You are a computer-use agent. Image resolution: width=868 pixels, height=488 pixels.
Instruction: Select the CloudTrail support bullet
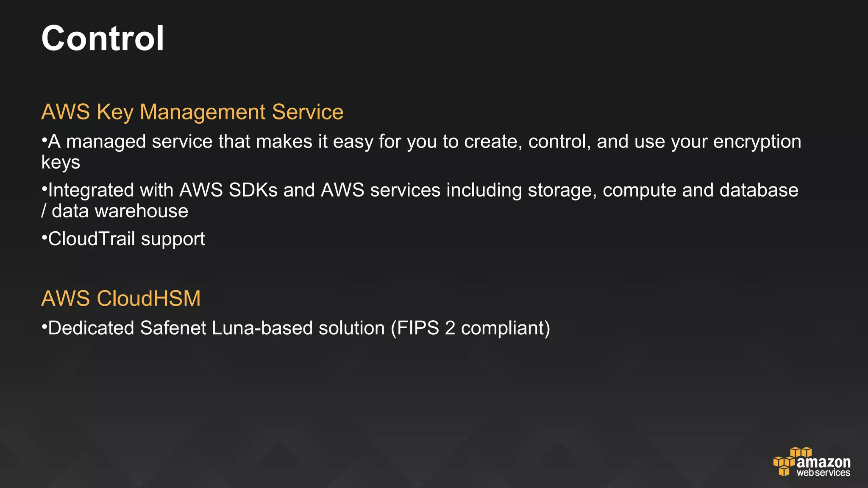tap(123, 239)
